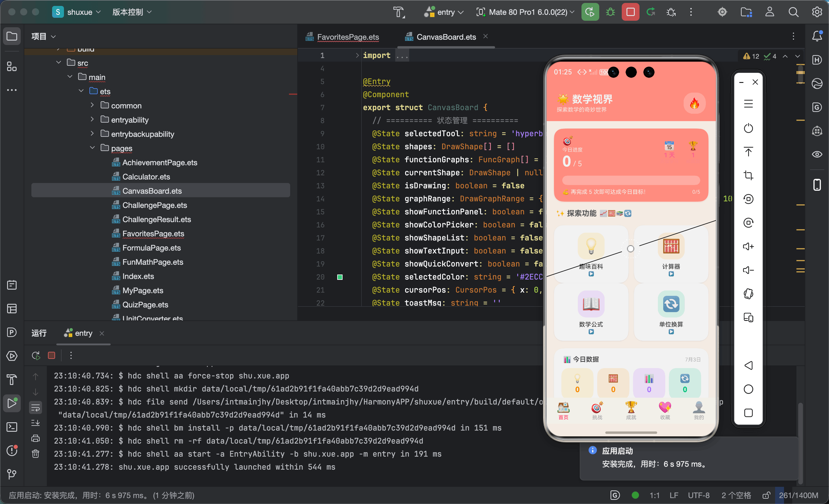This screenshot has height=504, width=829.
Task: Toggle soft-wrap in the run console
Action: pos(36,408)
